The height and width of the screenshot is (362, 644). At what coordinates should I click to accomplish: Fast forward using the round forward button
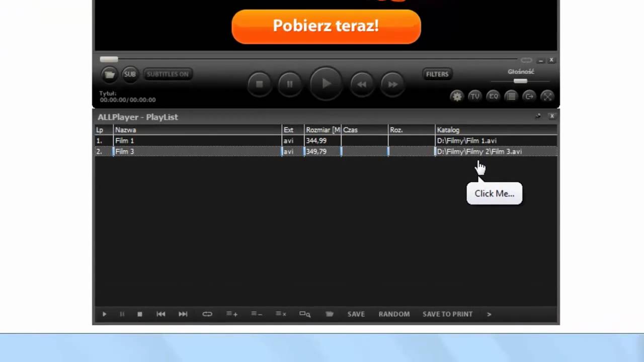pyautogui.click(x=392, y=84)
